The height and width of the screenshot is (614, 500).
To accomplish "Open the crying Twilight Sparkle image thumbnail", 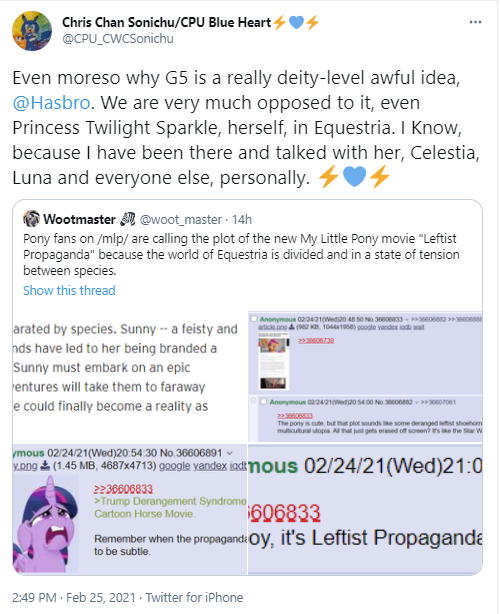I will tap(45, 524).
